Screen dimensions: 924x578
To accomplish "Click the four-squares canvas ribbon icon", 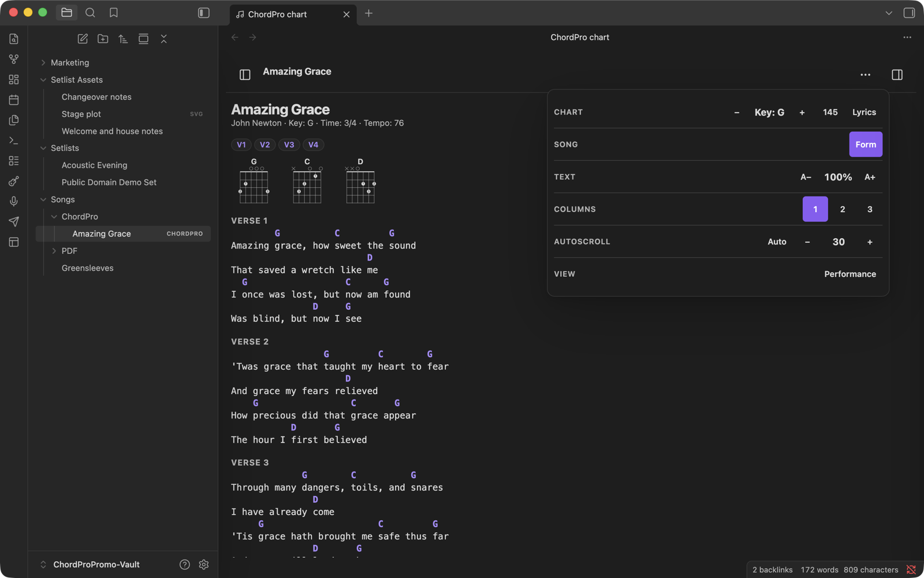I will click(x=14, y=79).
